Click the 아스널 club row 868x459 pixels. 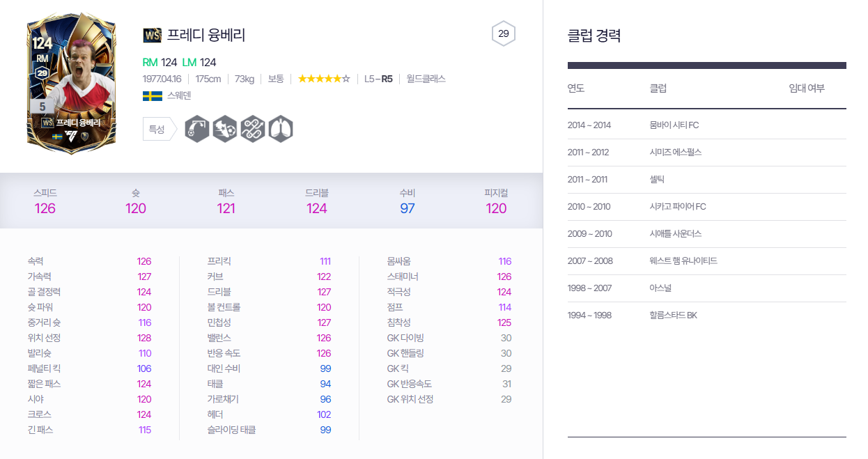[707, 288]
